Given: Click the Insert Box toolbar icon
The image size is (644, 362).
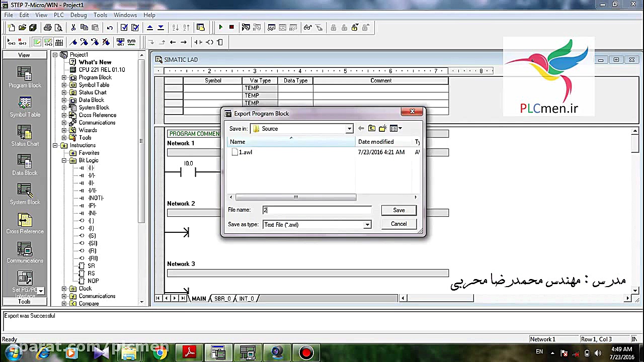Looking at the screenshot, I should click(x=220, y=42).
